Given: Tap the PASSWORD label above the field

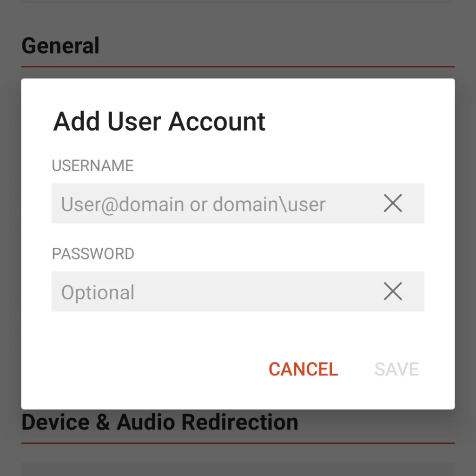Looking at the screenshot, I should [93, 254].
